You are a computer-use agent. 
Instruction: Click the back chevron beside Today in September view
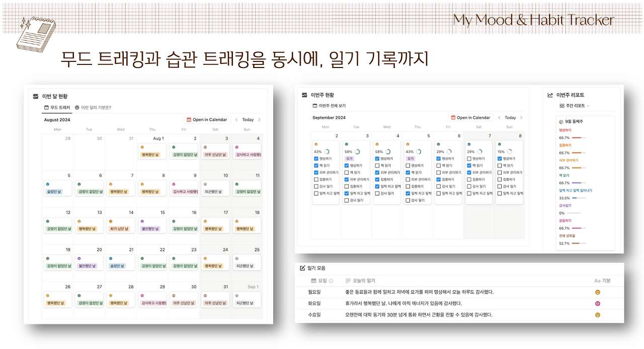[x=499, y=117]
